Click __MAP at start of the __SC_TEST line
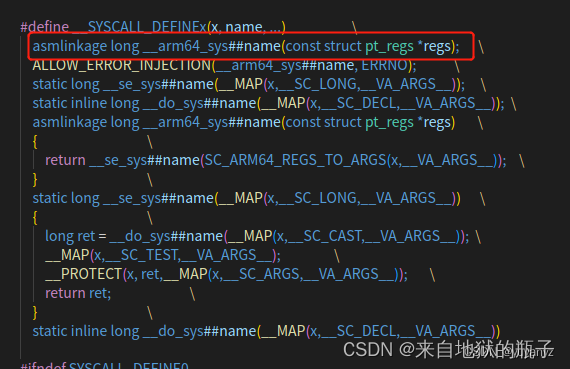The width and height of the screenshot is (570, 369). pyautogui.click(x=68, y=255)
